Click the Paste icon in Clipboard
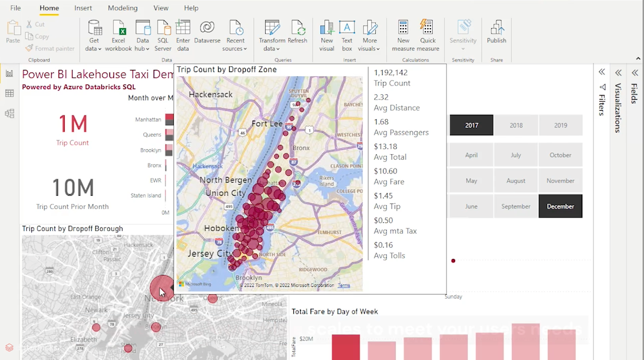The height and width of the screenshot is (360, 644). tap(13, 28)
